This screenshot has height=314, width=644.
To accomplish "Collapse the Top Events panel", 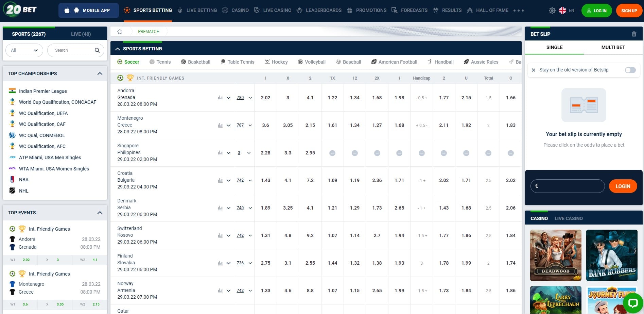I will 100,213.
